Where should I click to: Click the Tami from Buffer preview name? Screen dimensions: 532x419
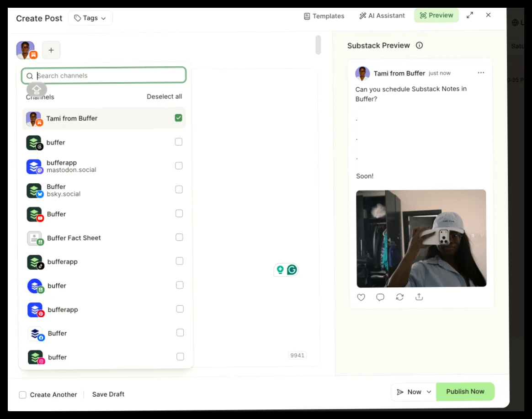[x=399, y=73]
